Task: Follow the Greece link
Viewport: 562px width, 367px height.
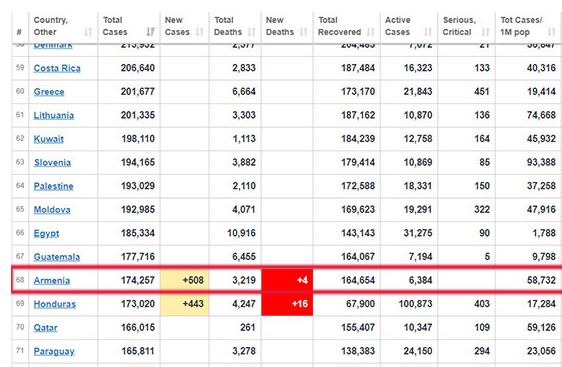Action: (x=49, y=92)
